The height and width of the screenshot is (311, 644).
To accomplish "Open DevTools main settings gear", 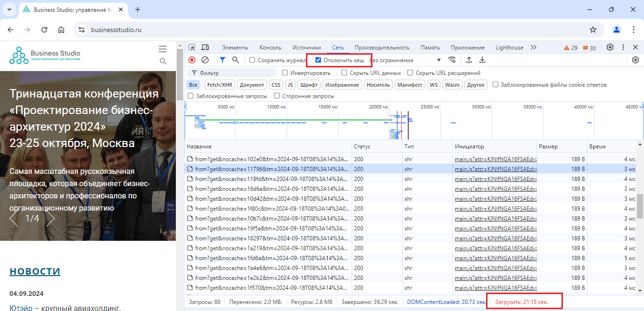I will 610,47.
